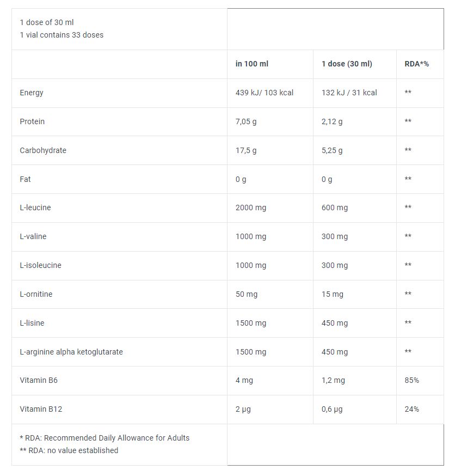Select the L-leucine row label
The height and width of the screenshot is (476, 455).
[x=35, y=208]
